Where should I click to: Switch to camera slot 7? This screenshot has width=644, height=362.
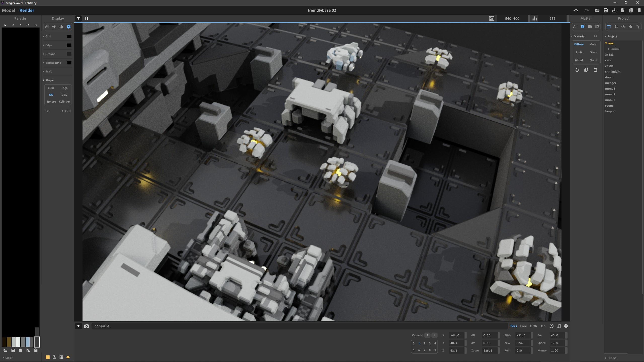pyautogui.click(x=424, y=350)
